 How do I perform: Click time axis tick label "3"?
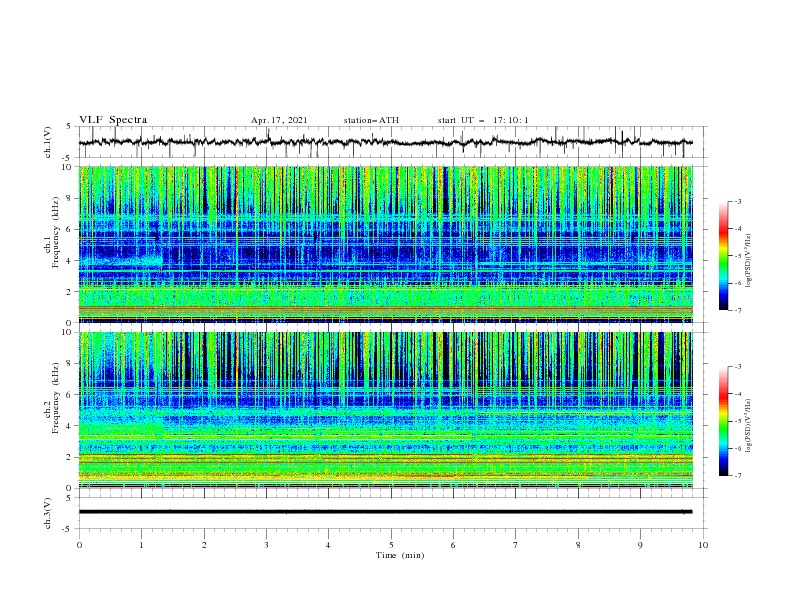click(x=266, y=545)
